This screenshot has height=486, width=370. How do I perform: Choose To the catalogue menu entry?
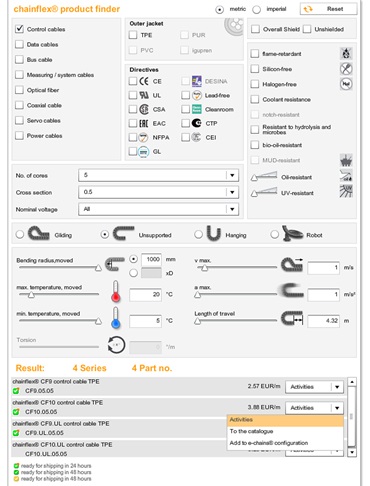coord(285,431)
